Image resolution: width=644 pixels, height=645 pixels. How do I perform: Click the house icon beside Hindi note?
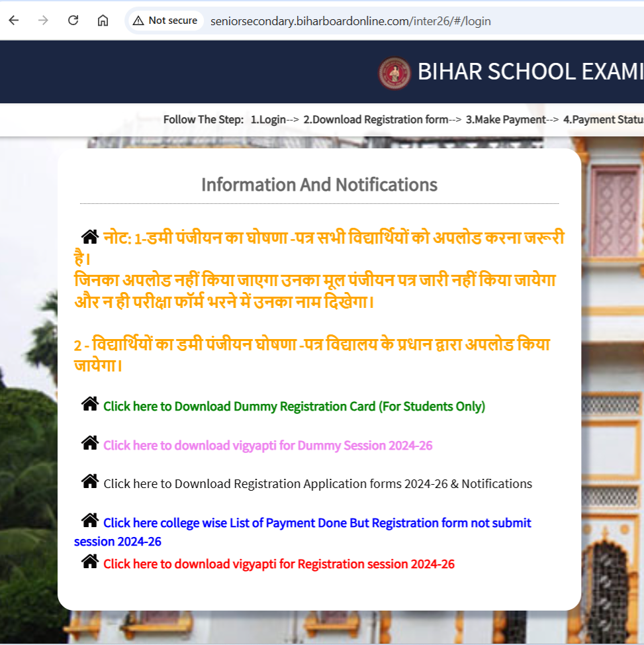coord(89,236)
